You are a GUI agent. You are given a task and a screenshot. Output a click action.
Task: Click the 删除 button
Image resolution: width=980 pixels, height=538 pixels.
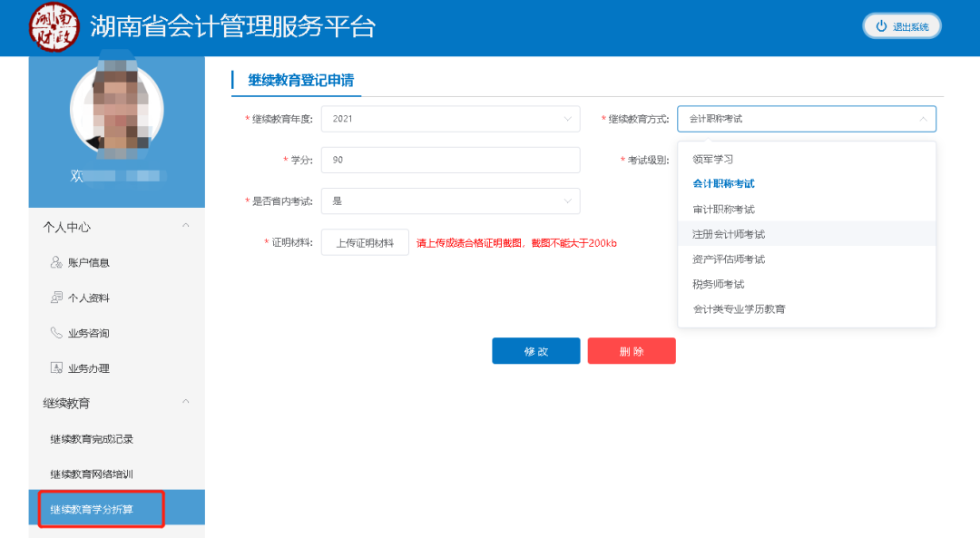[x=632, y=350]
